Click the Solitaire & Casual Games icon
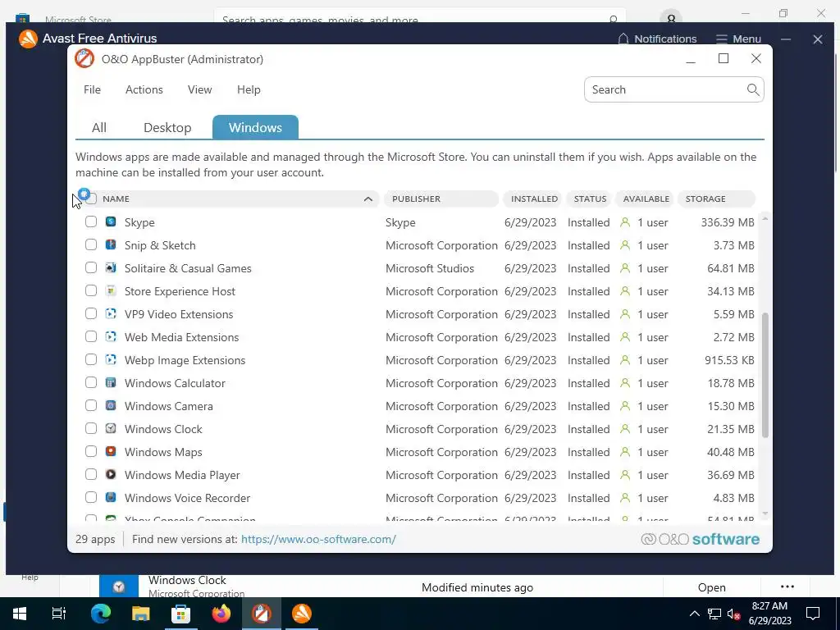This screenshot has width=840, height=630. tap(111, 268)
